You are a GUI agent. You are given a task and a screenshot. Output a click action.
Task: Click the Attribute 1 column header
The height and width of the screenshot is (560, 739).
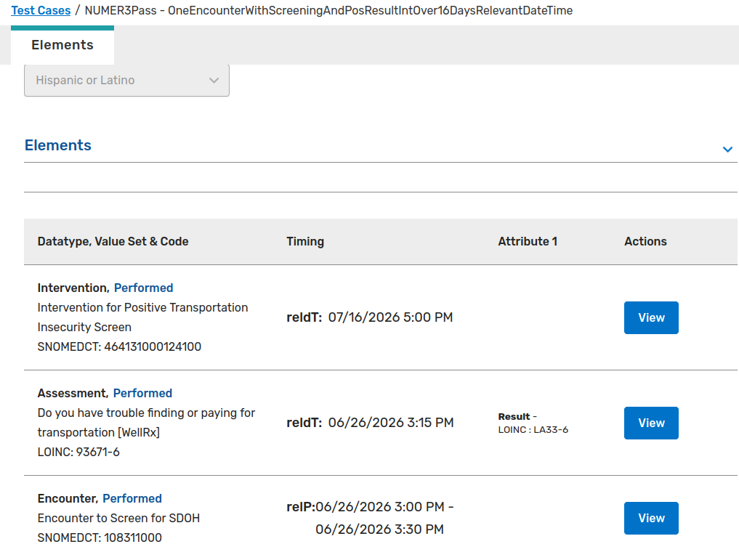tap(528, 241)
